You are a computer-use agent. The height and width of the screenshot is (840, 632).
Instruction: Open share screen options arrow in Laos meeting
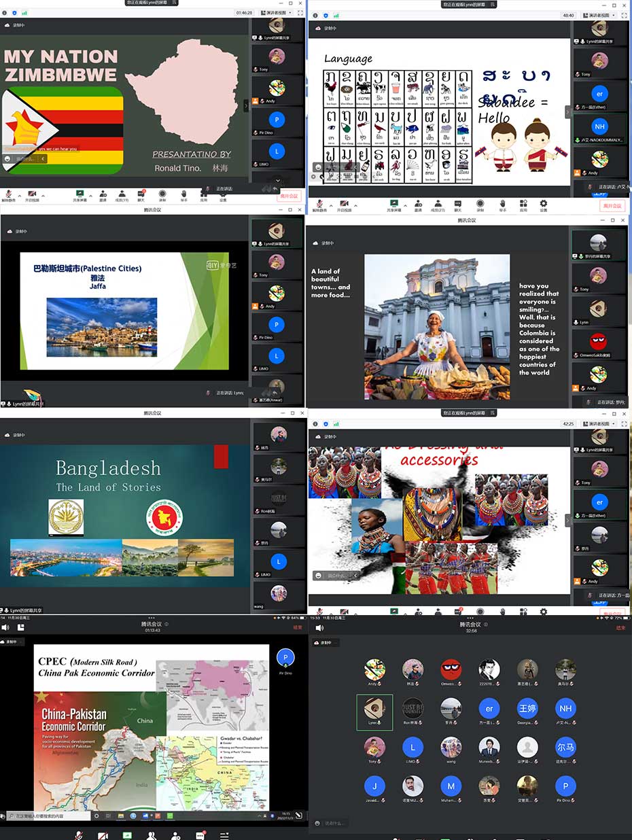point(405,204)
